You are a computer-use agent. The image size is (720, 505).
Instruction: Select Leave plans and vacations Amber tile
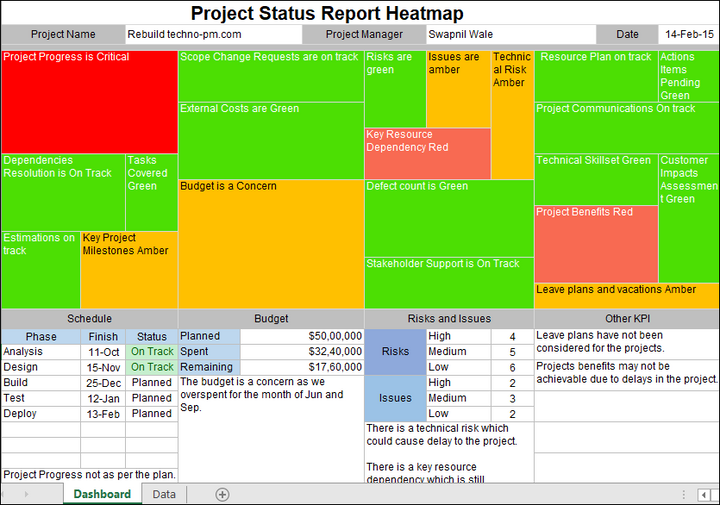click(x=627, y=296)
